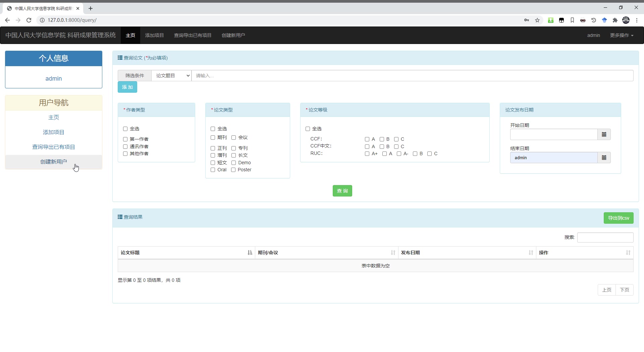Go to previous page 上页
This screenshot has height=352, width=644.
[606, 290]
